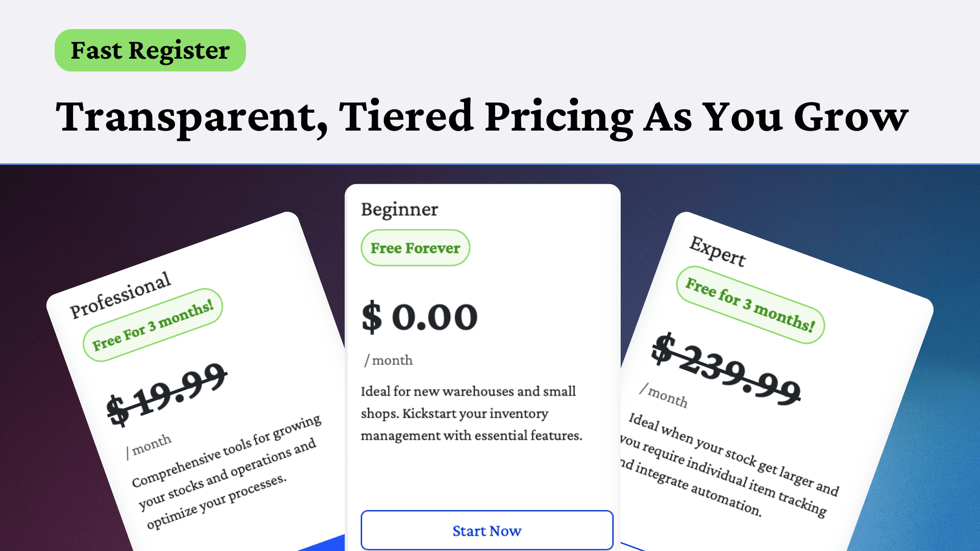
Task: Click /month label on the Beginner card
Action: pyautogui.click(x=388, y=360)
